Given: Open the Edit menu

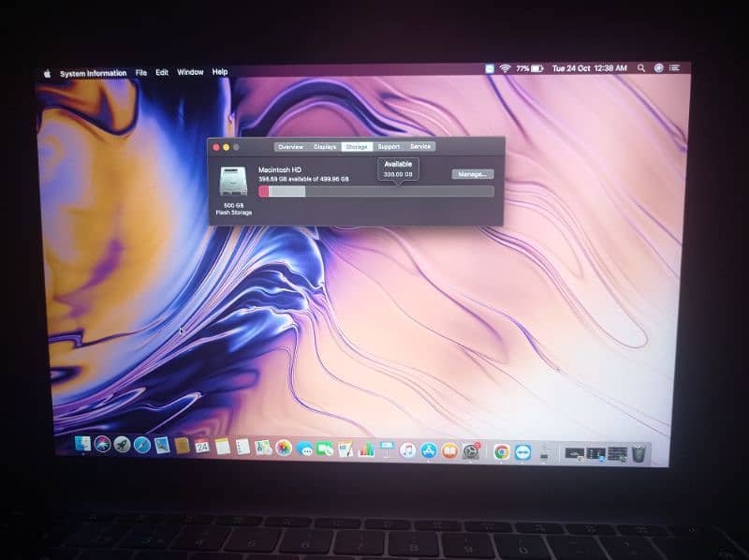Looking at the screenshot, I should coord(162,72).
